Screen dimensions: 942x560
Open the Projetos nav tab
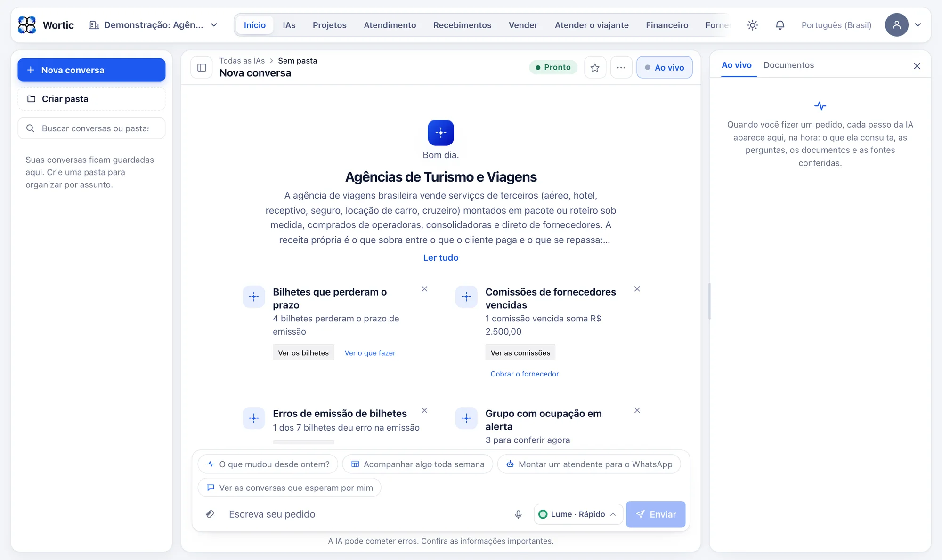coord(330,25)
